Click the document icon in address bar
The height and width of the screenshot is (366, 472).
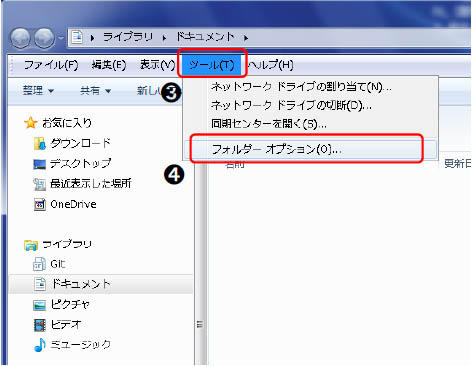point(77,37)
